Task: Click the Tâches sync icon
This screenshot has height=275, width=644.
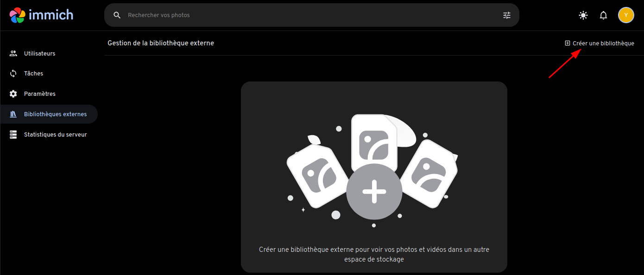Action: (13, 74)
